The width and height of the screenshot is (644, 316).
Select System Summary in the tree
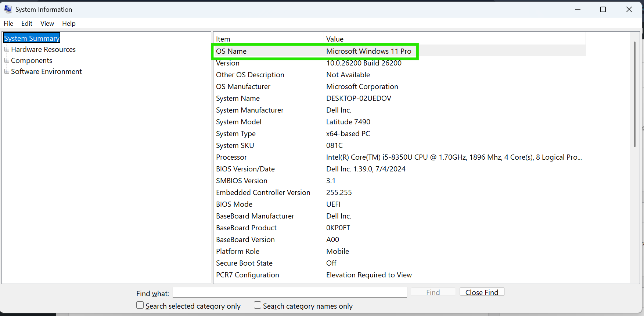tap(32, 38)
